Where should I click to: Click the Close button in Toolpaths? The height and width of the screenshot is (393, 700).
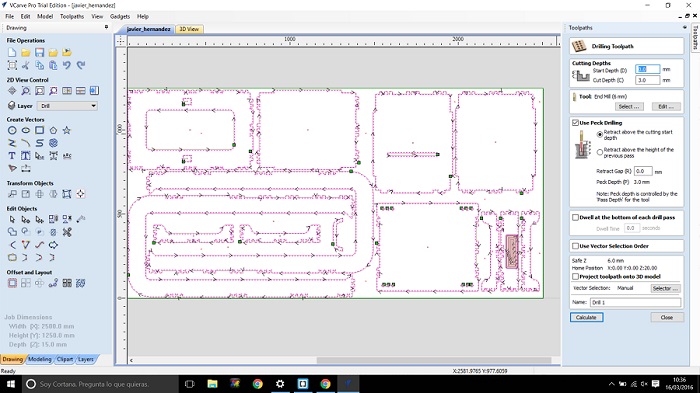[667, 318]
